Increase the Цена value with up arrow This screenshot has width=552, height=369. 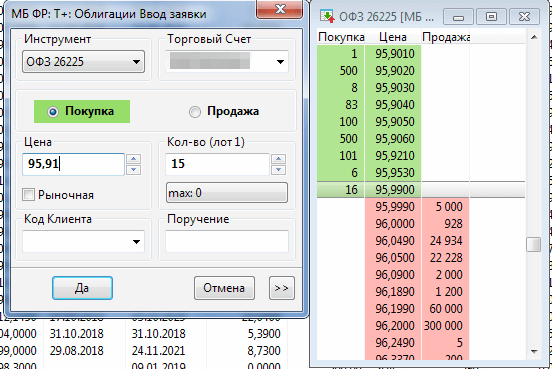133,159
